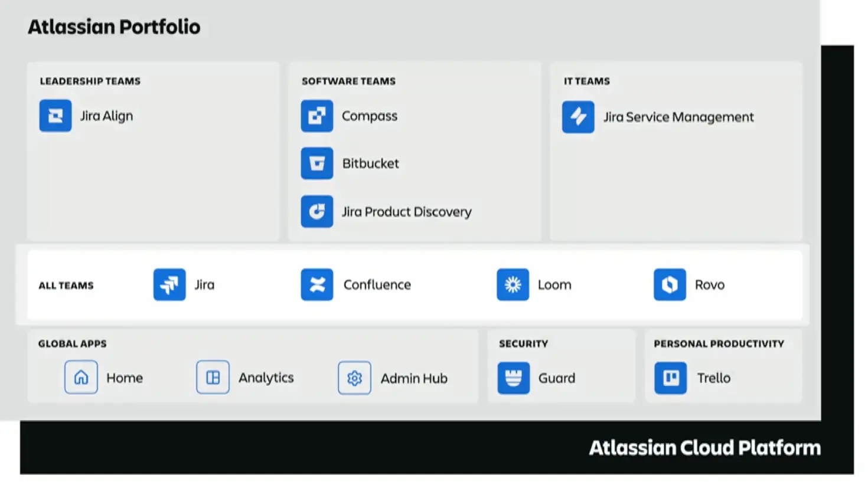The image size is (868, 485).
Task: Select the Jira Service Management icon
Action: coord(578,117)
